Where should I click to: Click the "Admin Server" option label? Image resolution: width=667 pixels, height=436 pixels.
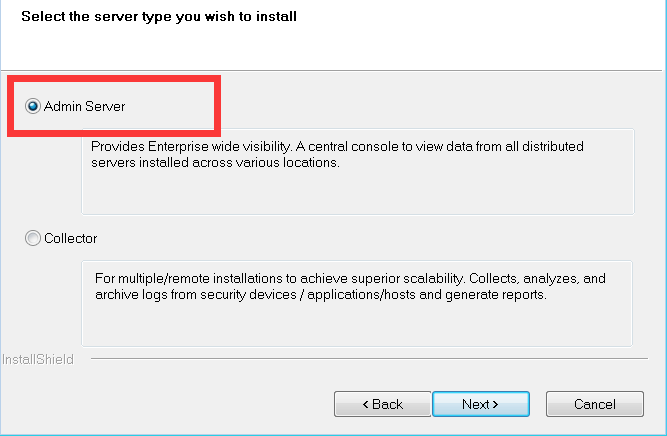coord(84,106)
